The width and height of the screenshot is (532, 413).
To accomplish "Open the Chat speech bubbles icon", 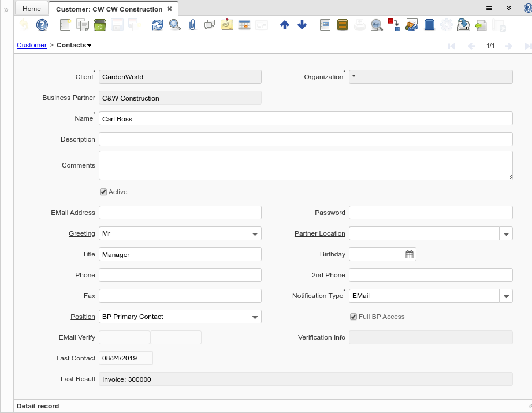I will pyautogui.click(x=210, y=25).
